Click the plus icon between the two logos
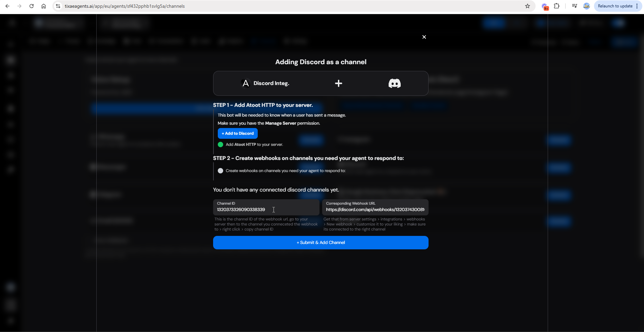644x332 pixels. click(x=339, y=83)
